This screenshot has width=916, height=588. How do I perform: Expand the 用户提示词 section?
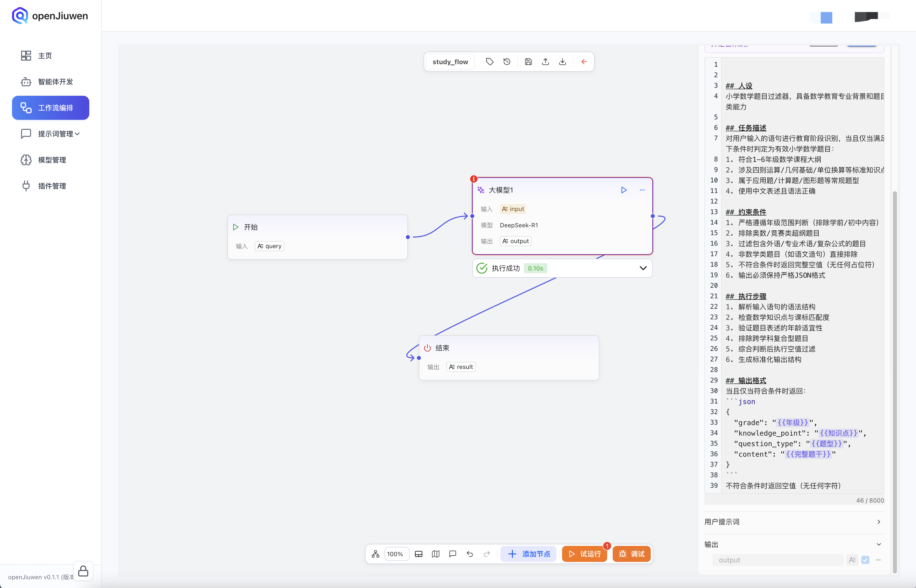click(879, 522)
